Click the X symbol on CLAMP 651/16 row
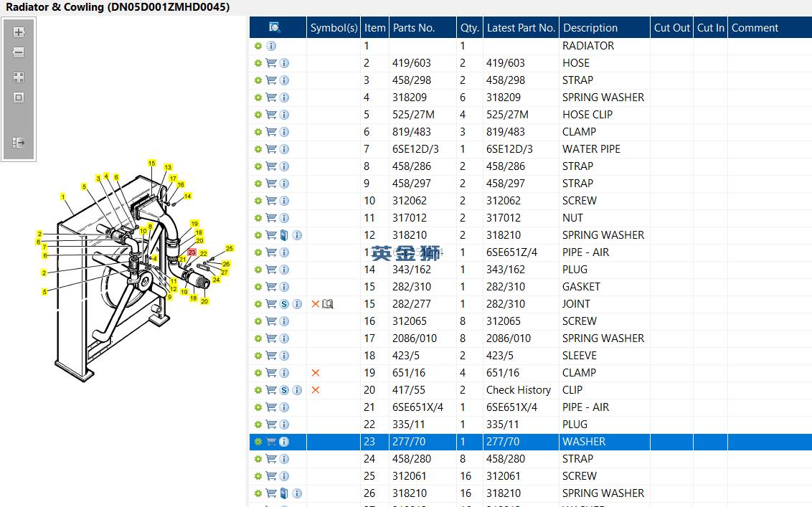812x507 pixels. coord(316,373)
